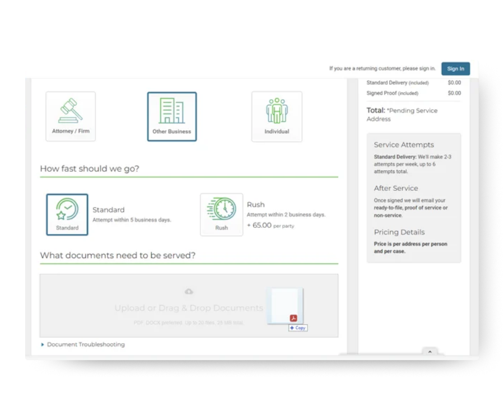Open the Service Attempts panel
This screenshot has height=420, width=504.
(x=404, y=144)
